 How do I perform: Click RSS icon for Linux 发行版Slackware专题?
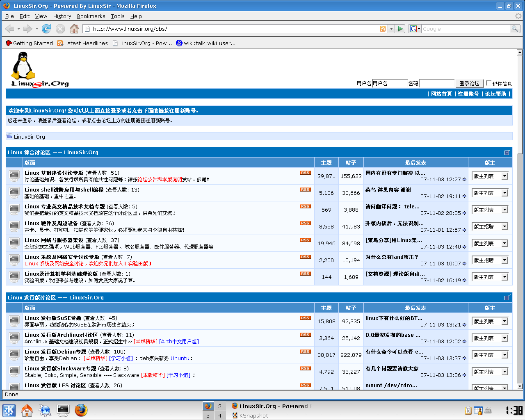pos(305,368)
